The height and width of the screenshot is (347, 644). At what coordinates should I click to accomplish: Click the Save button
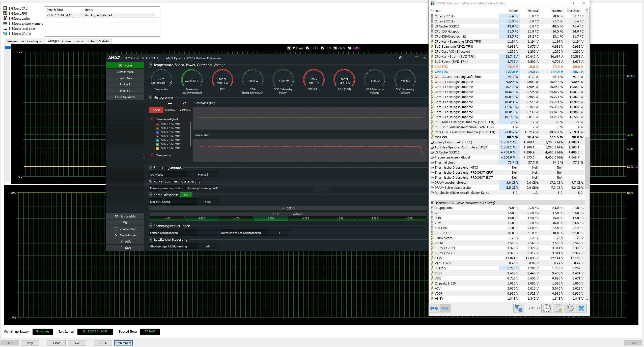click(77, 343)
